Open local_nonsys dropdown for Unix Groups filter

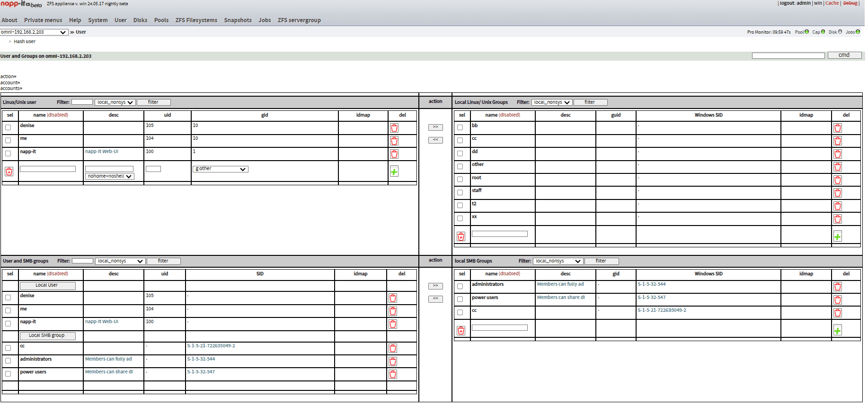pos(552,102)
